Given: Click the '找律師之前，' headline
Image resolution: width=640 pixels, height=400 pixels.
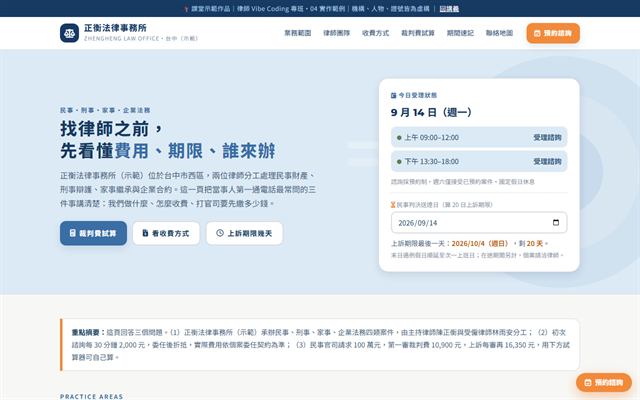Looking at the screenshot, I should [x=112, y=129].
